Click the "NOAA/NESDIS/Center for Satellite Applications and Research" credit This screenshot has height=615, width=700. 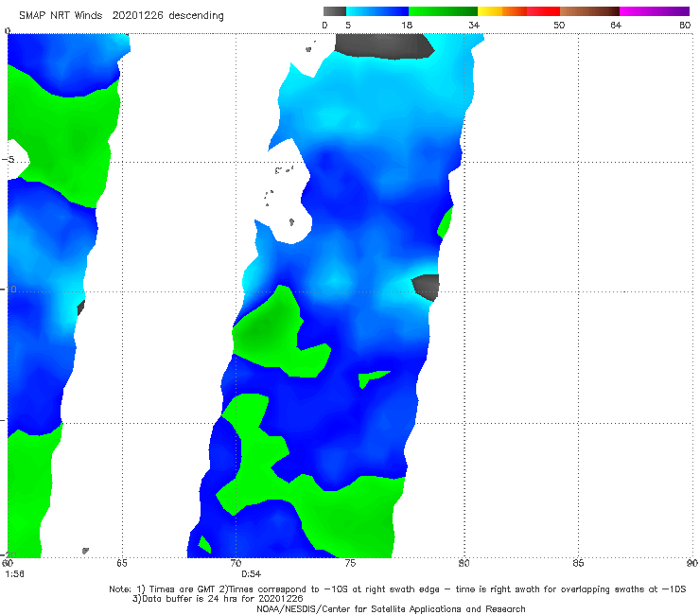[391, 608]
